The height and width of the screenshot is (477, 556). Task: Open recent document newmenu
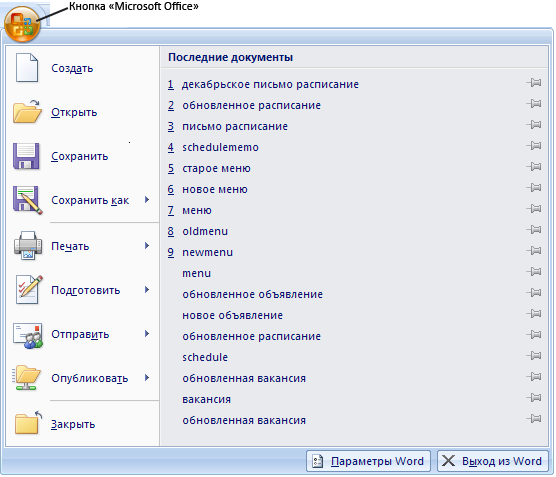coord(207,252)
